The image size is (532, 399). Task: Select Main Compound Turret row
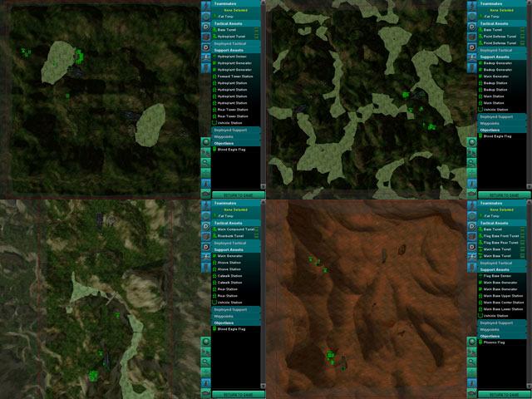pos(236,229)
